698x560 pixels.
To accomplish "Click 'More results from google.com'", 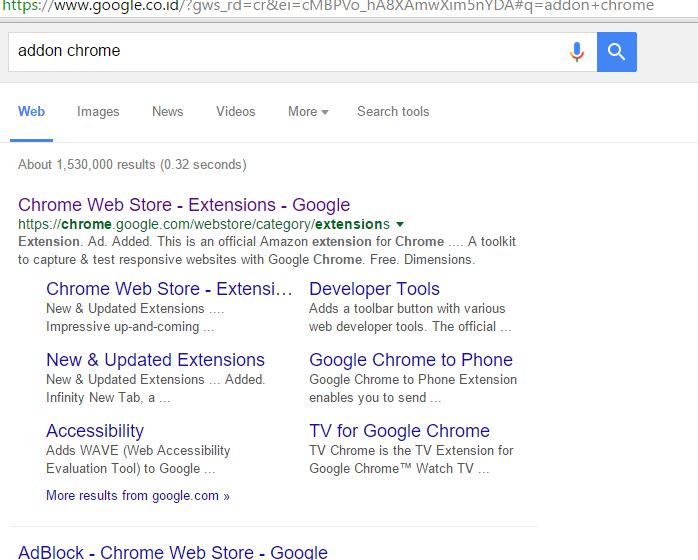I will [138, 496].
